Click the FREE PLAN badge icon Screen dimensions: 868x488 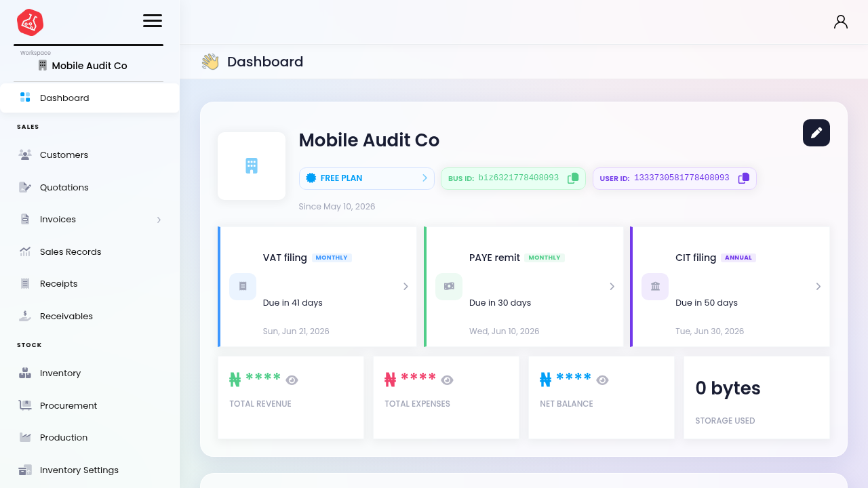pyautogui.click(x=311, y=178)
